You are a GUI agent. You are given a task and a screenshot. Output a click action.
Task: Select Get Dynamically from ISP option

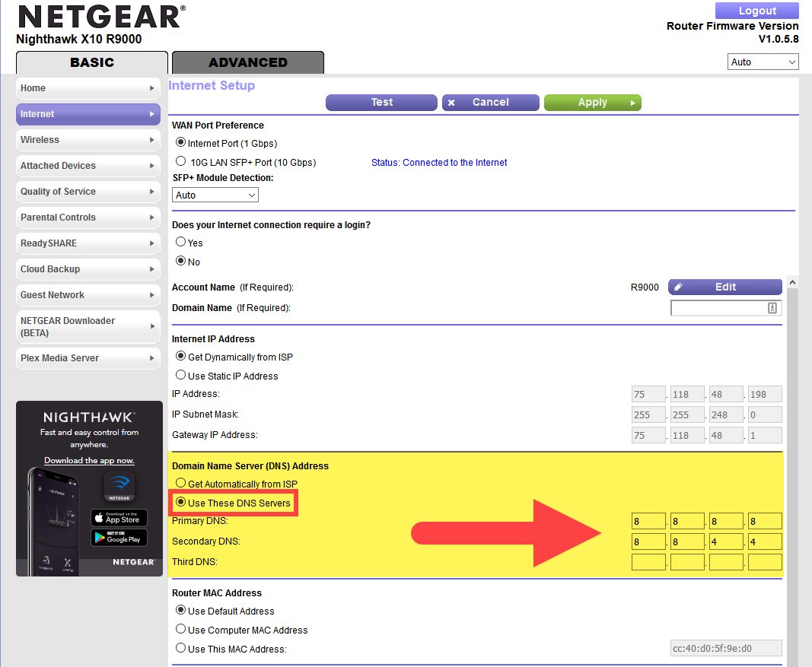point(180,356)
